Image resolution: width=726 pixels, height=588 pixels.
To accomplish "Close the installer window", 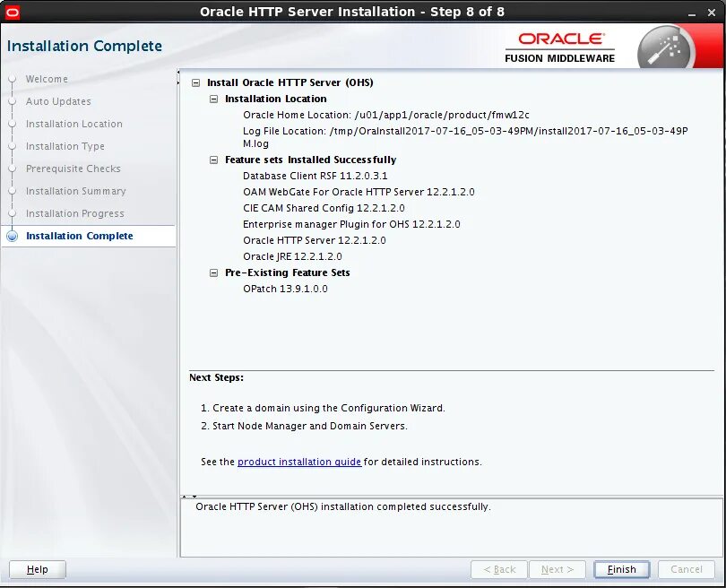I will coord(712,13).
